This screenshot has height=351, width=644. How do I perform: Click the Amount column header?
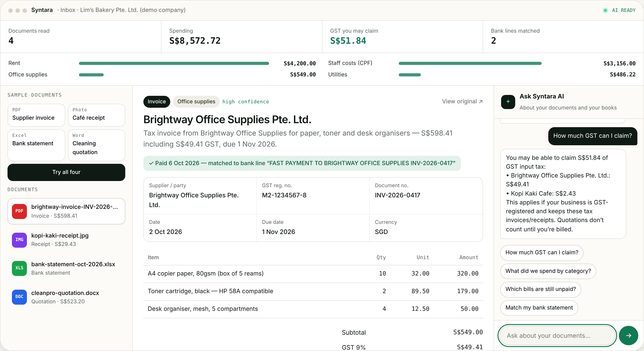pos(469,257)
